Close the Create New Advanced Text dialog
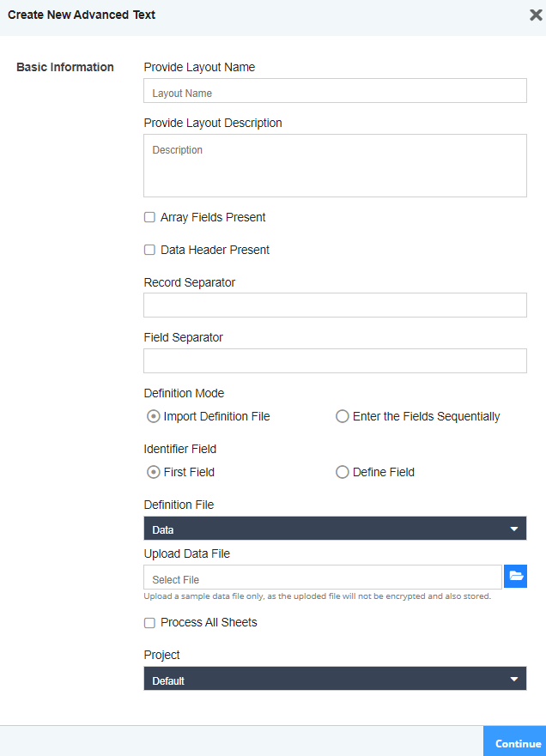This screenshot has width=546, height=756. coord(536,15)
